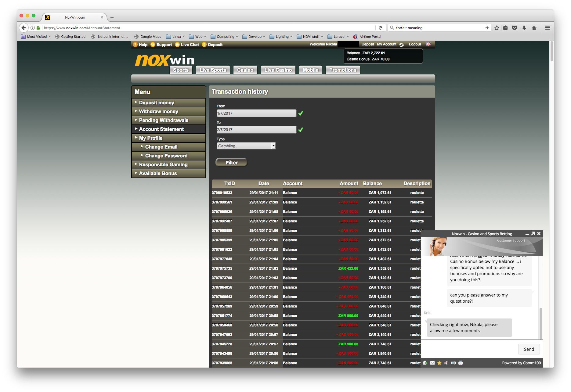Image resolution: width=571 pixels, height=392 pixels.
Task: Open the Lighting bookmarks folder
Action: (281, 37)
